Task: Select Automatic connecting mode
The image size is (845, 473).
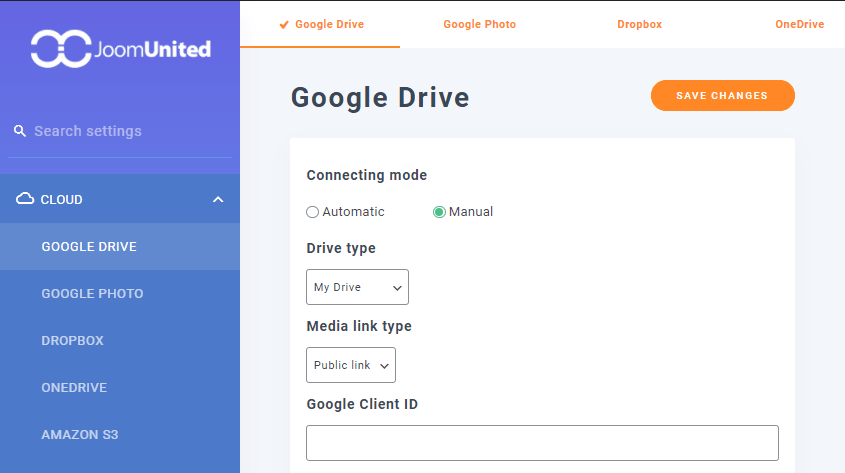Action: (313, 212)
